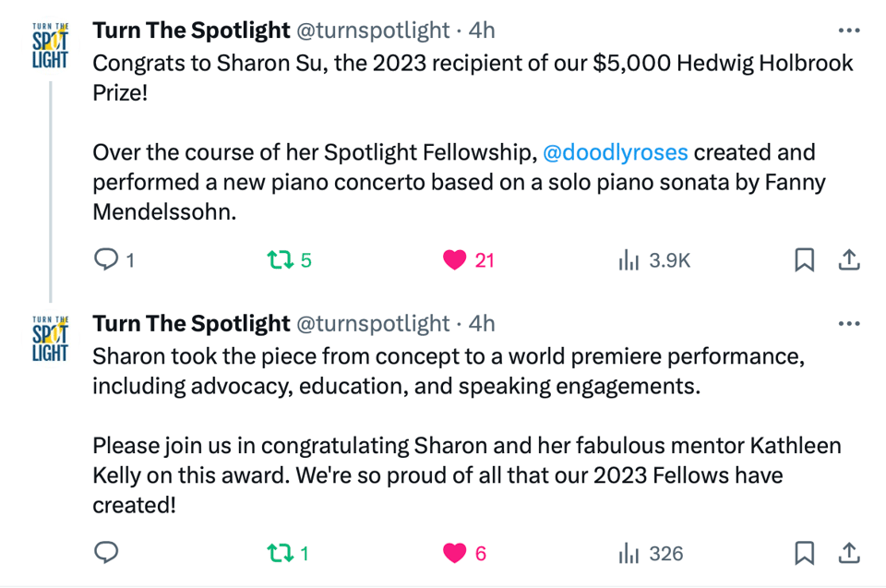Bookmark the second tweet
Screen dimensions: 886x588
pos(805,553)
